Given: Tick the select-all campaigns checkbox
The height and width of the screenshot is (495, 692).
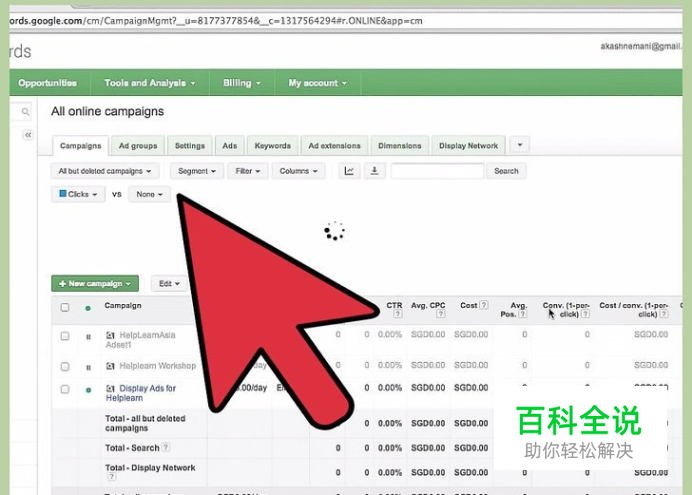Looking at the screenshot, I should 65,307.
